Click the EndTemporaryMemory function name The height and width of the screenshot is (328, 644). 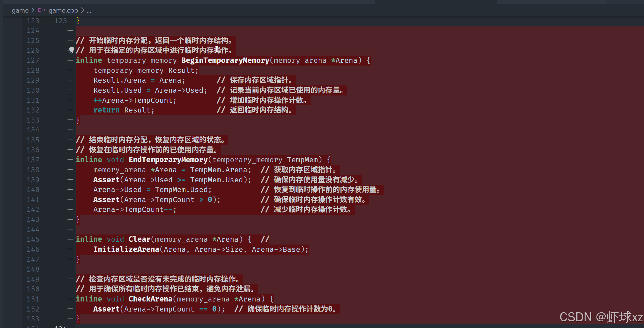[x=168, y=160]
